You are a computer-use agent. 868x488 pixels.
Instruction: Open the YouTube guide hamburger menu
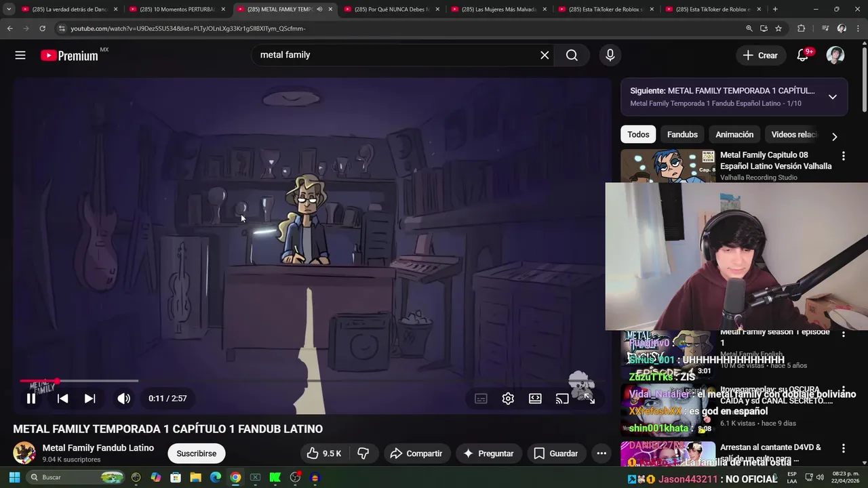[20, 56]
